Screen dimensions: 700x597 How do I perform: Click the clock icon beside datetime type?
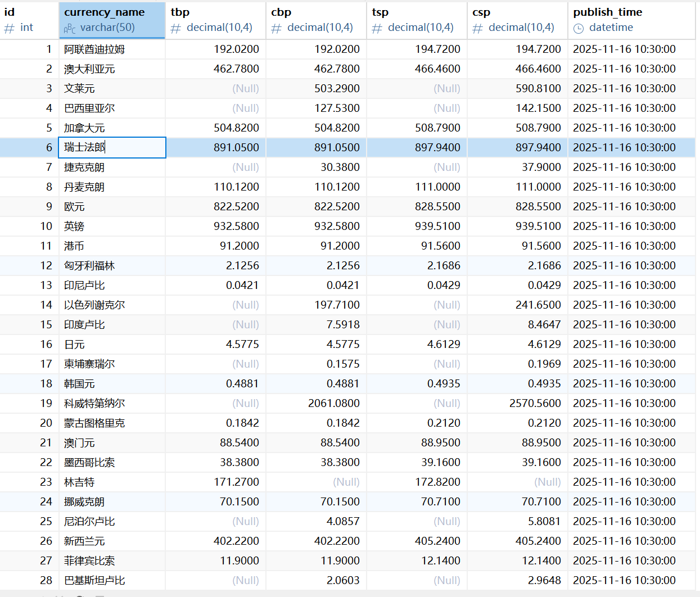(579, 28)
